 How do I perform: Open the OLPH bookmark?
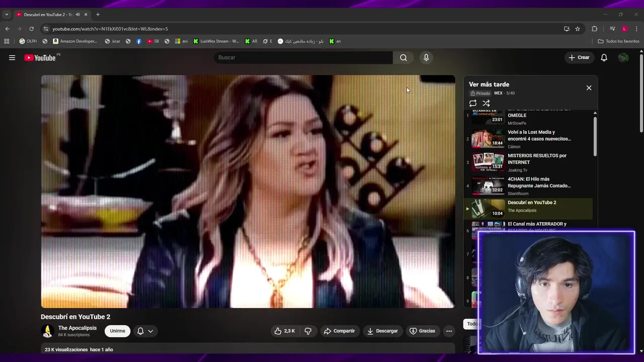click(x=28, y=41)
